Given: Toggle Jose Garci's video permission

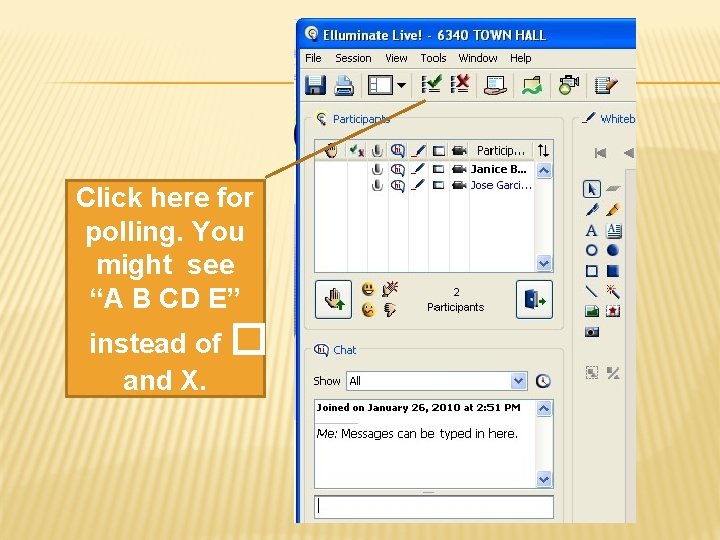Looking at the screenshot, I should pyautogui.click(x=459, y=185).
